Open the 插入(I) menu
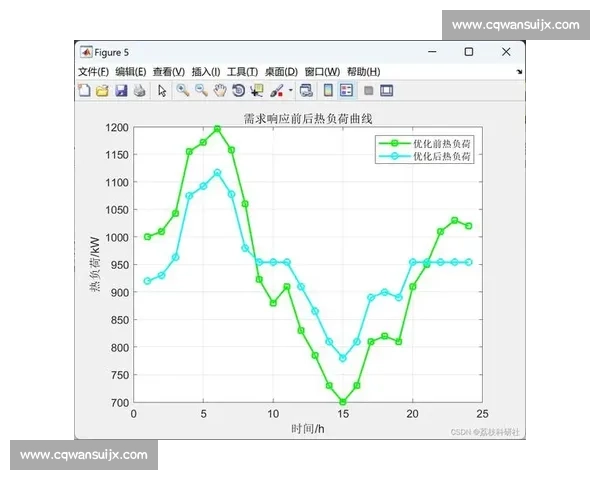 [x=206, y=72]
